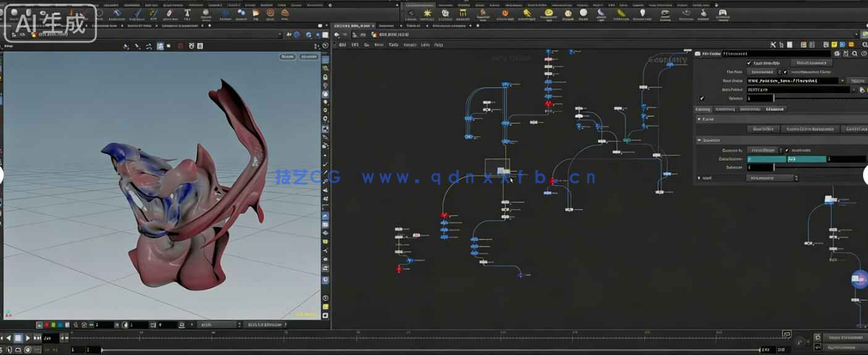Click the wrench icon above the parameter panel
Viewport: 868px width, 355px height.
pyautogui.click(x=773, y=45)
